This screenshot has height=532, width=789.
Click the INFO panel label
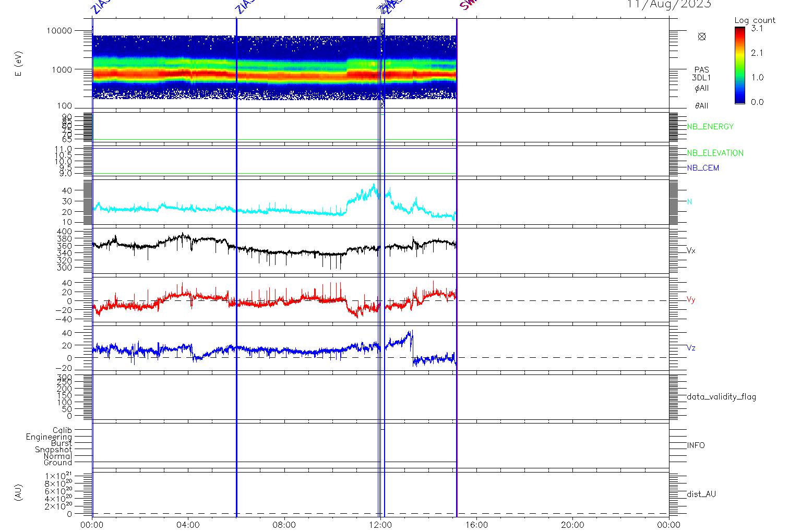[696, 445]
